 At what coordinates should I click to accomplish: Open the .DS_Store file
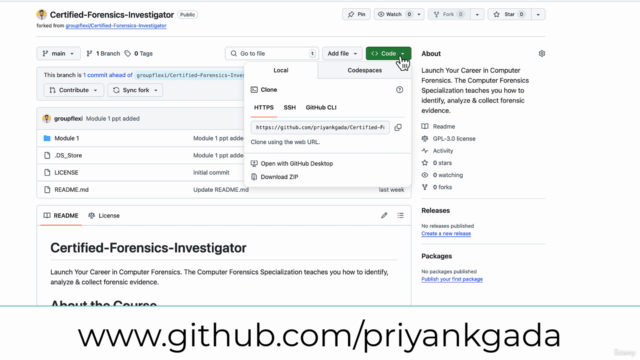coord(68,156)
